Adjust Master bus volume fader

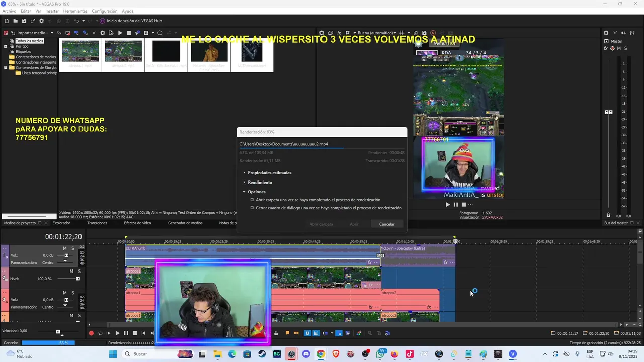pos(608,112)
